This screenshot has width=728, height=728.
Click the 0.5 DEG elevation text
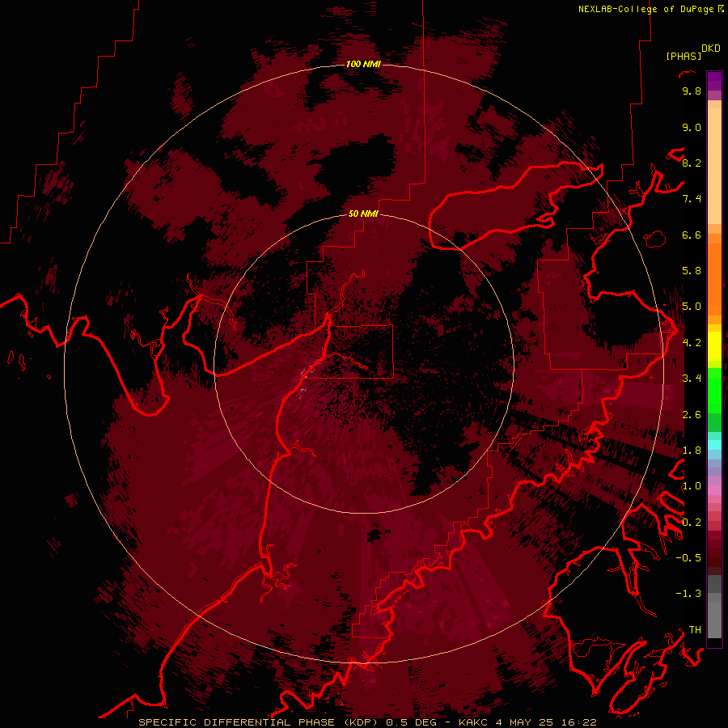[x=412, y=722]
